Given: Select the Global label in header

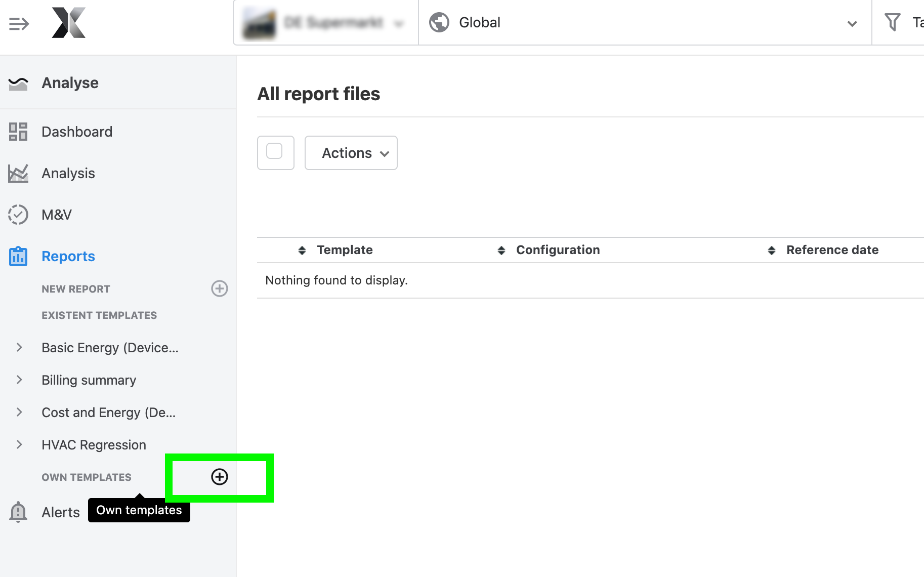Looking at the screenshot, I should [480, 22].
